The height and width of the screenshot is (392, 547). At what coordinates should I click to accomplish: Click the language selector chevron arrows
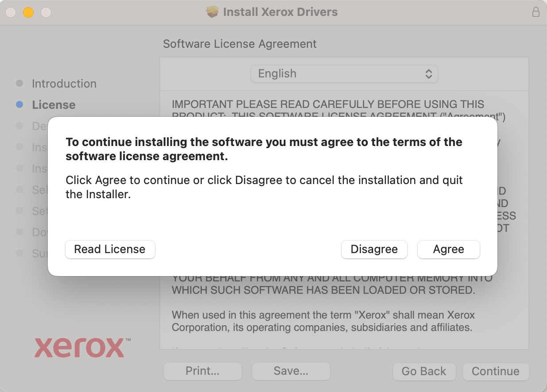click(428, 73)
